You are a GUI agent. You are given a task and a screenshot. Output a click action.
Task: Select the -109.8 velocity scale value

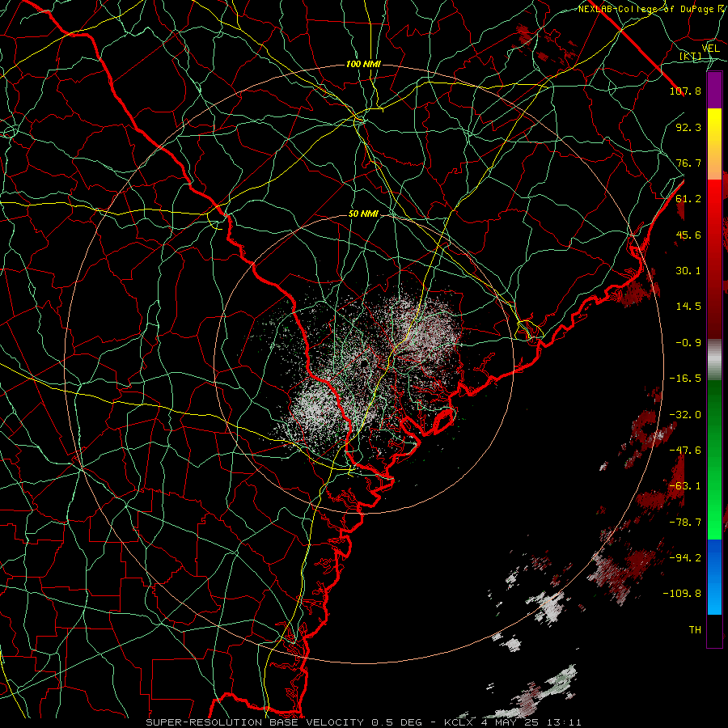click(682, 594)
